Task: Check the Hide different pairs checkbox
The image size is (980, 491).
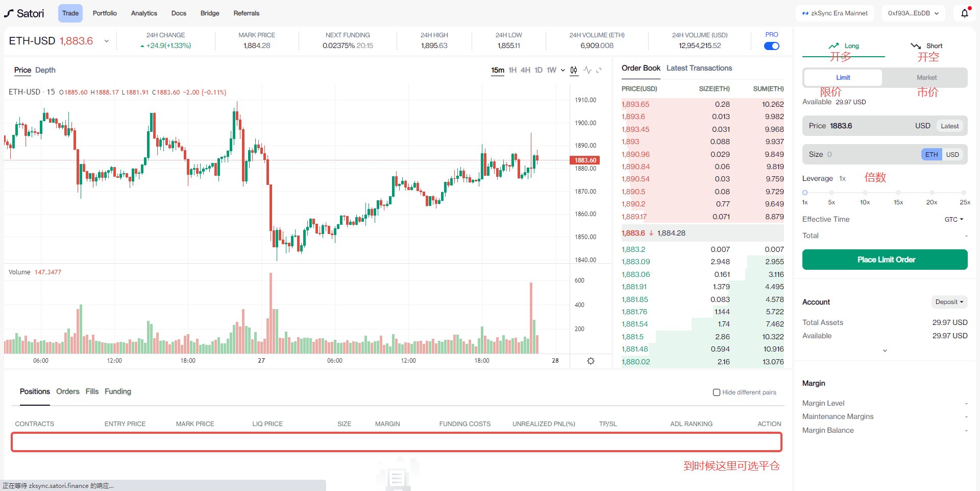Action: (716, 392)
